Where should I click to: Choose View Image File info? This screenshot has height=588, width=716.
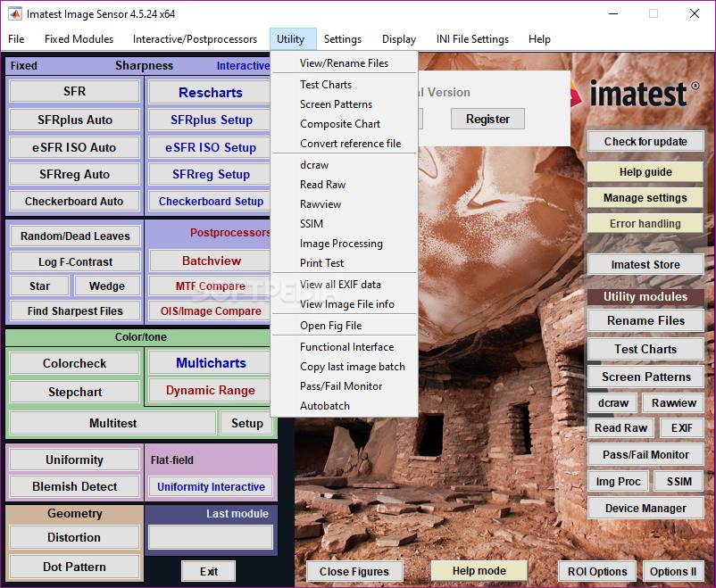345,304
